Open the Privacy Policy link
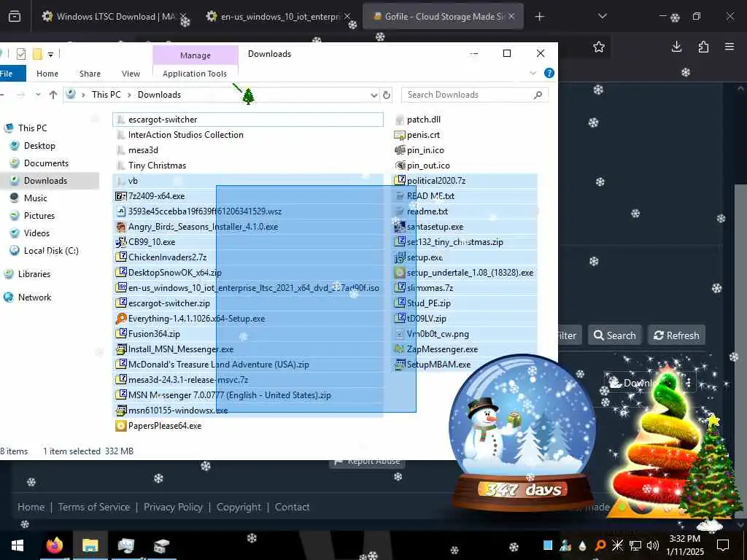The width and height of the screenshot is (747, 560). [x=173, y=507]
